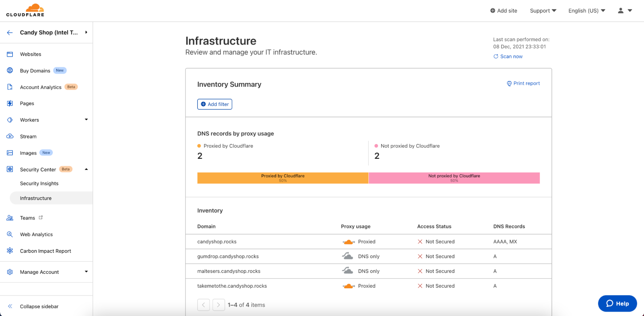Click the AAAA, MX DNS records cell
Viewport: 644px width, 316px height.
coord(505,242)
